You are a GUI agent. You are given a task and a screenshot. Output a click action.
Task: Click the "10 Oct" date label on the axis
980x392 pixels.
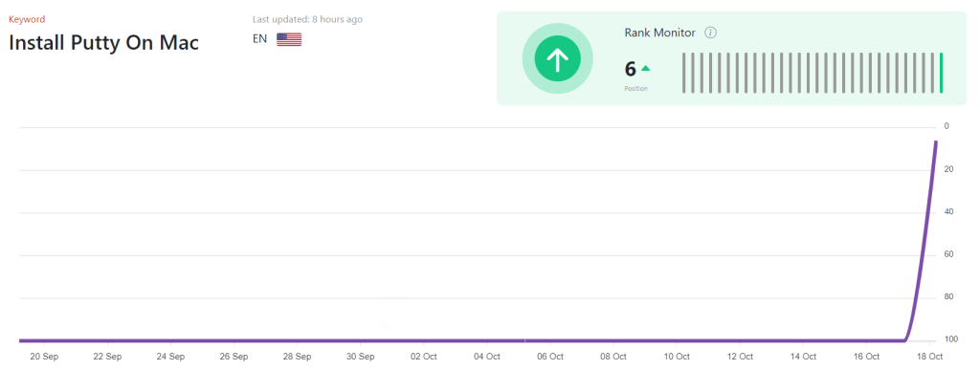click(677, 357)
